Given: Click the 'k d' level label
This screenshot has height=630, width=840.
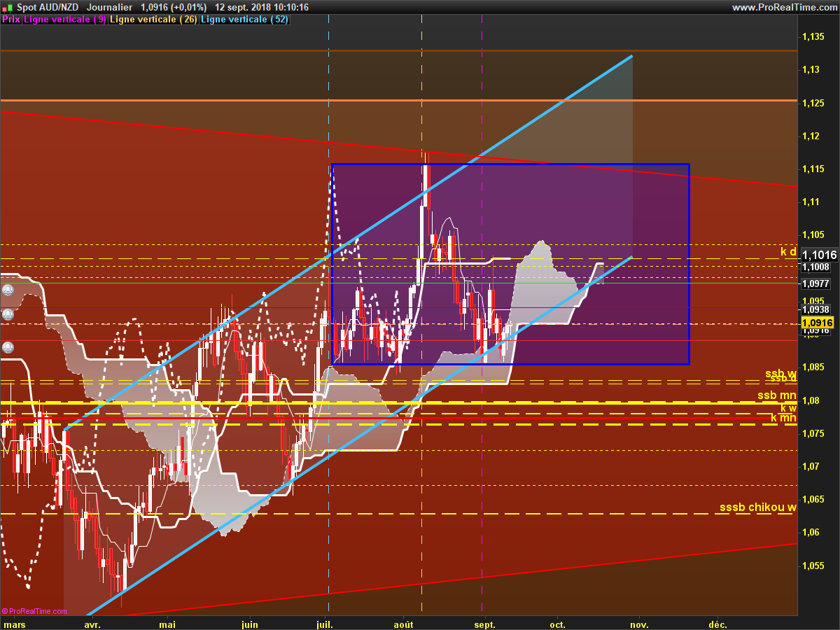Looking at the screenshot, I should (x=789, y=251).
